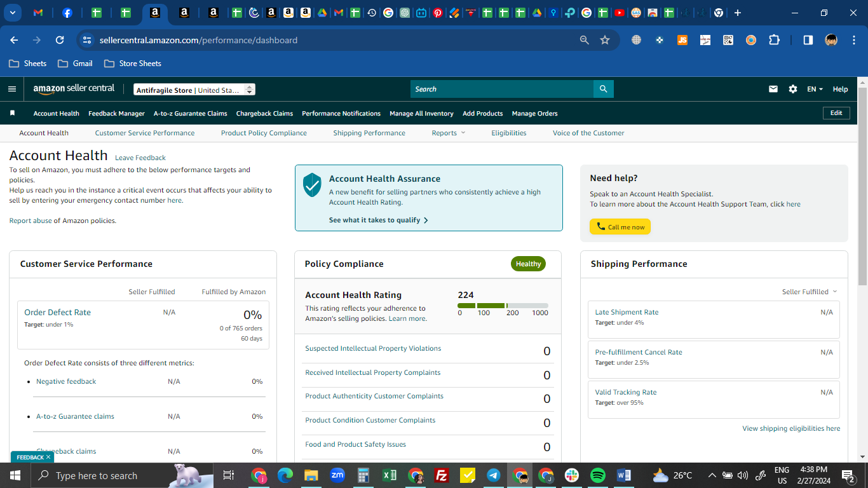Launch Microsoft Edge from the taskbar
868x488 pixels.
(285, 475)
